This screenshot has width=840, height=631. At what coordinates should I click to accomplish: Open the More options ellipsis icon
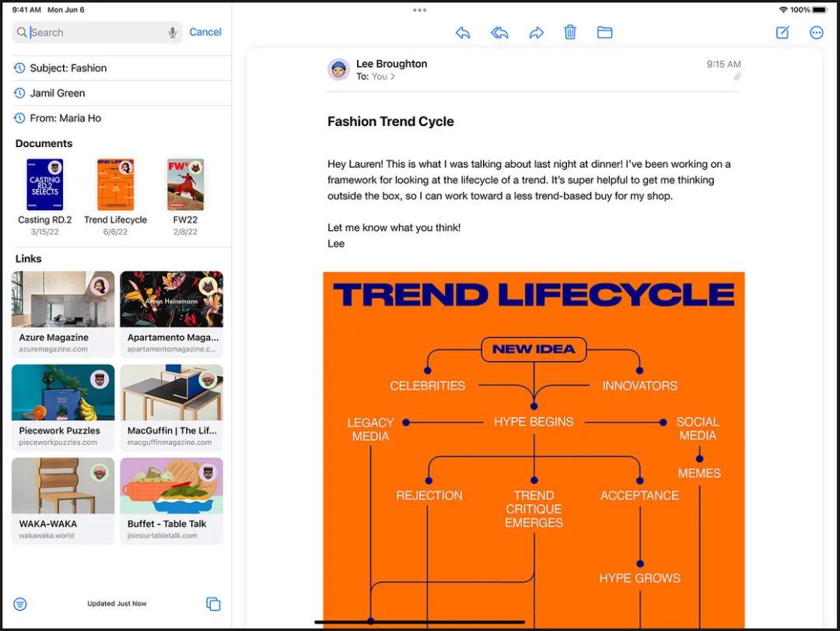pos(817,33)
